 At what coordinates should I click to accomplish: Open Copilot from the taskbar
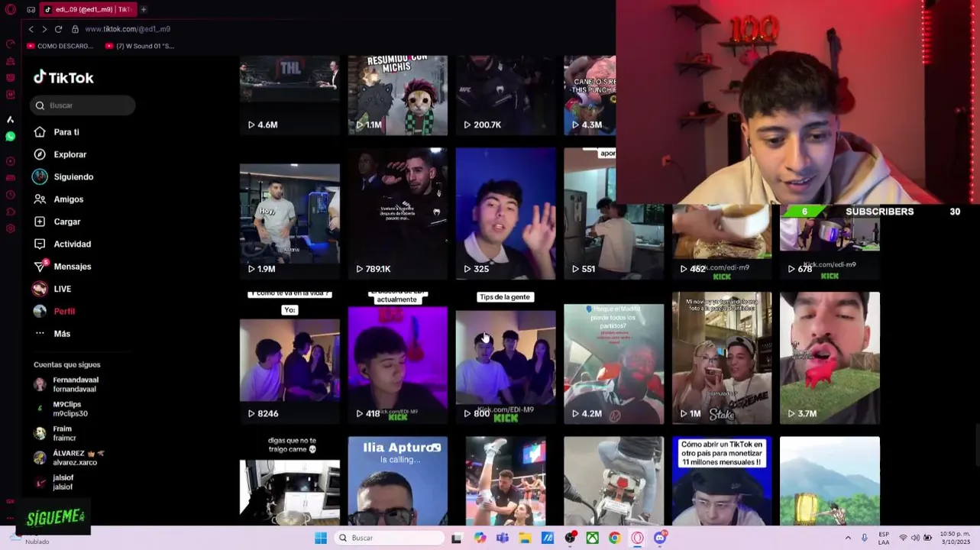480,538
